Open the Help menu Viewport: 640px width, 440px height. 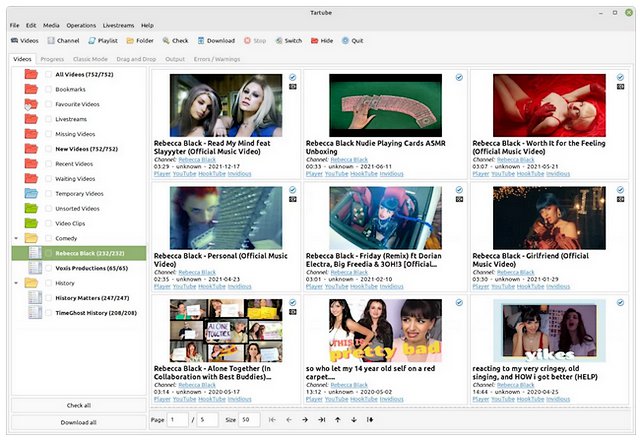coord(147,25)
